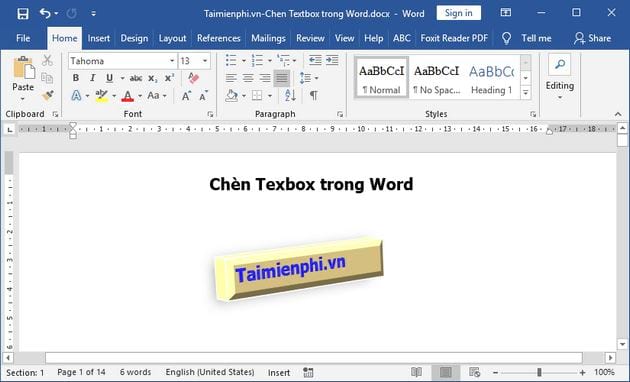Switch to the Review tab
This screenshot has height=382, width=630.
click(x=310, y=38)
